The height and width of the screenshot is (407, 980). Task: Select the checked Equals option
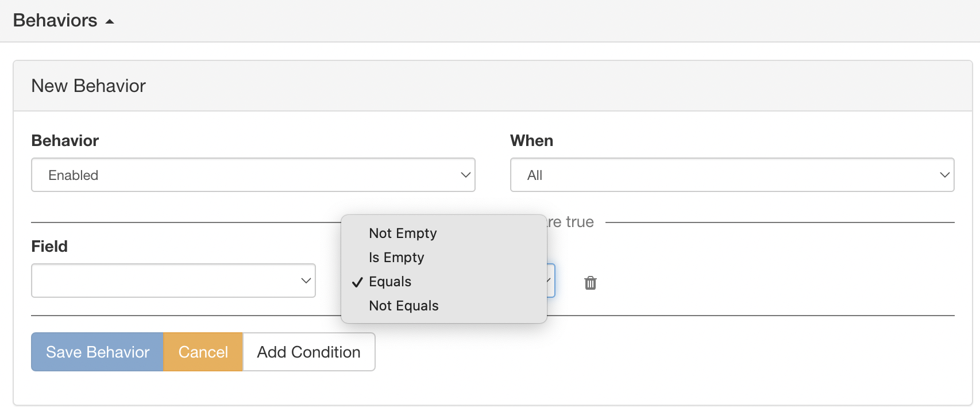(390, 281)
